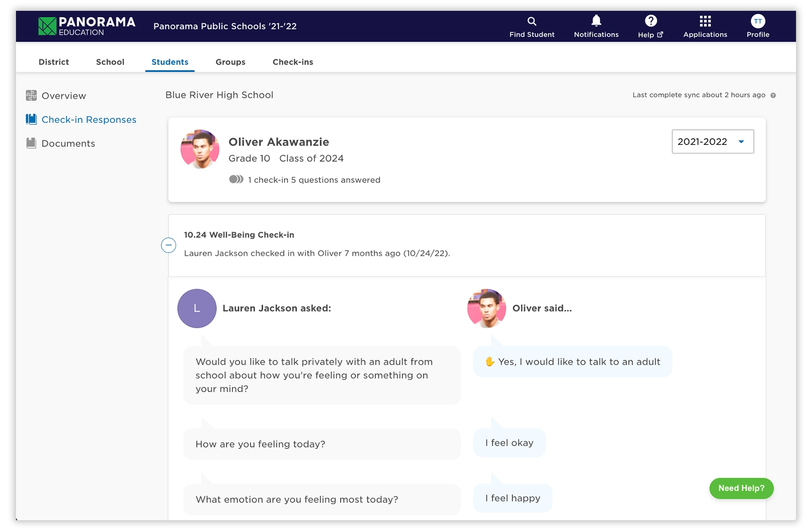The width and height of the screenshot is (812, 531).
Task: Open the 2021-2022 school year dropdown
Action: coord(712,142)
